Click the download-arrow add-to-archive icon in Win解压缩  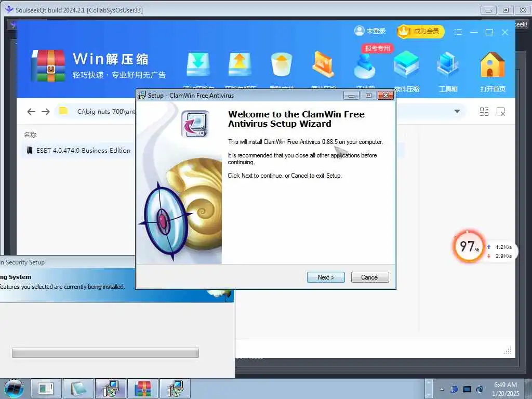pyautogui.click(x=198, y=64)
